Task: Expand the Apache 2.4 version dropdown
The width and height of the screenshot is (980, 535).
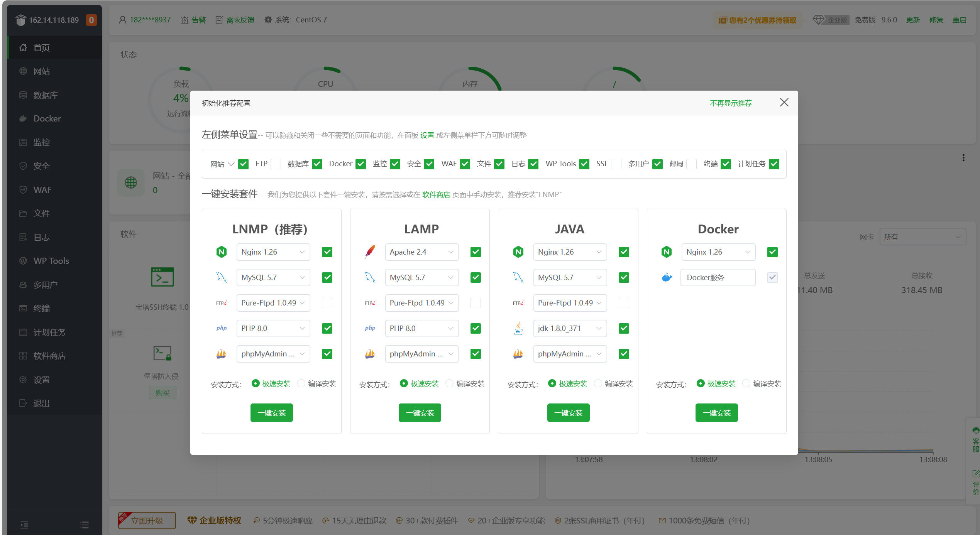Action: coord(421,252)
